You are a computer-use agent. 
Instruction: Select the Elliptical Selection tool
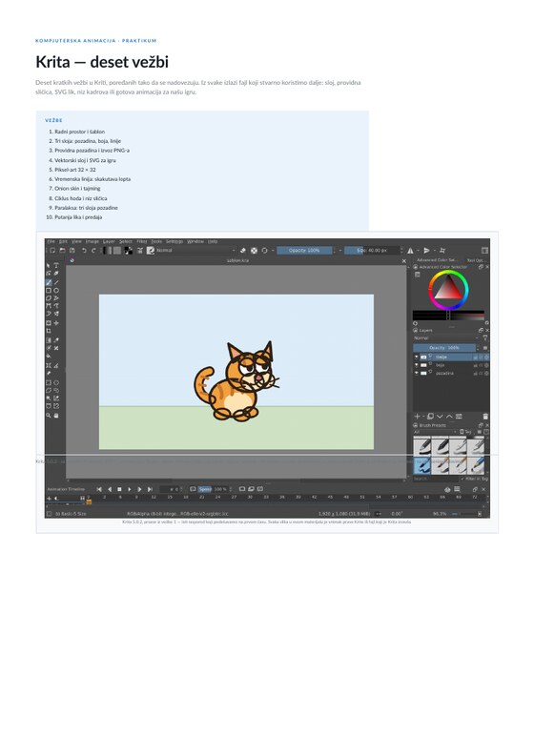pos(56,383)
